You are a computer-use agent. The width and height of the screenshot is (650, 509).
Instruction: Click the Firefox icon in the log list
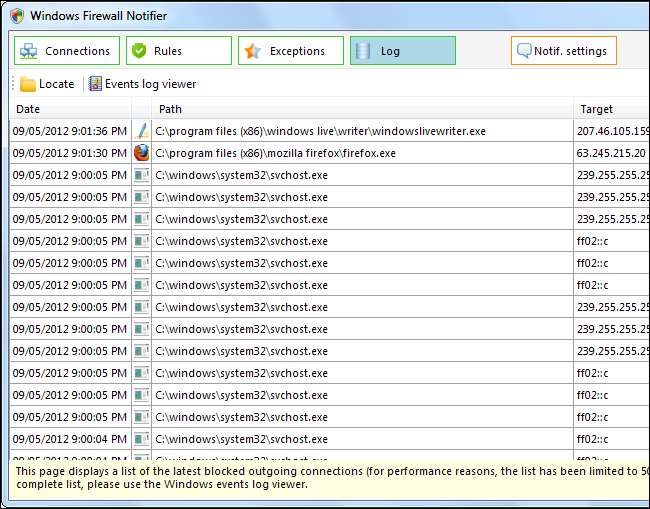[142, 153]
